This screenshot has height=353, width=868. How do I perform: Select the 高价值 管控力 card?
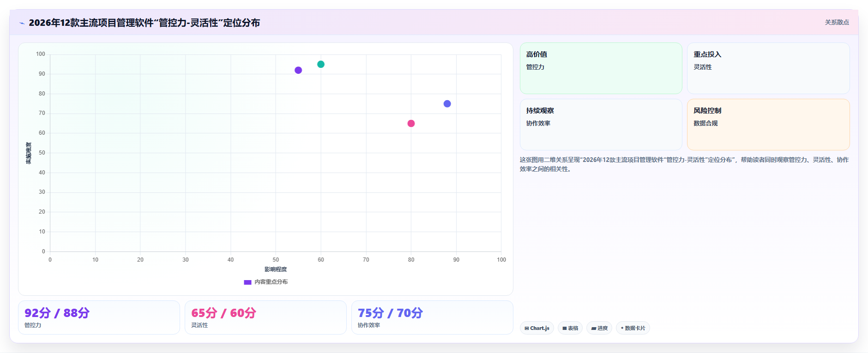pos(601,68)
